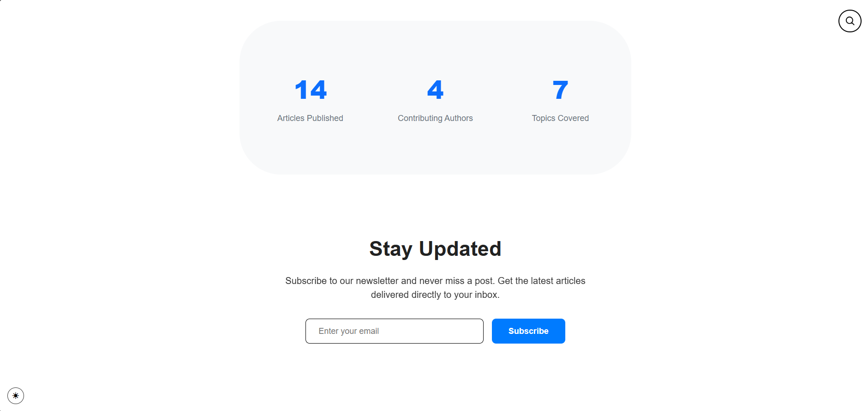
Task: Click the email placeholder text
Action: [x=348, y=331]
